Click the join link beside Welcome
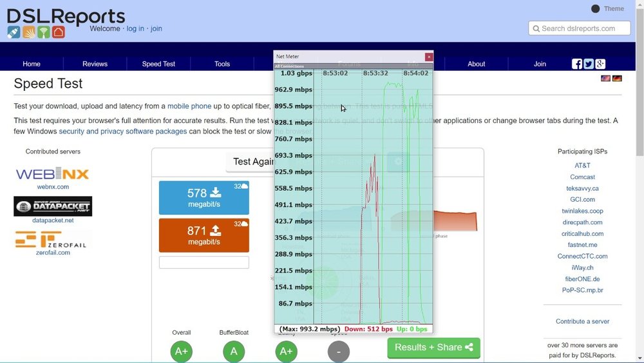Screen dimensions: 644x363 156,28
